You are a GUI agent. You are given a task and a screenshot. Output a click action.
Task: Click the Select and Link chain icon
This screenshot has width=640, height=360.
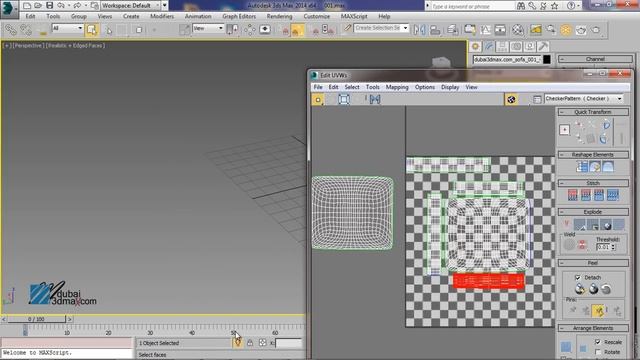(x=11, y=29)
